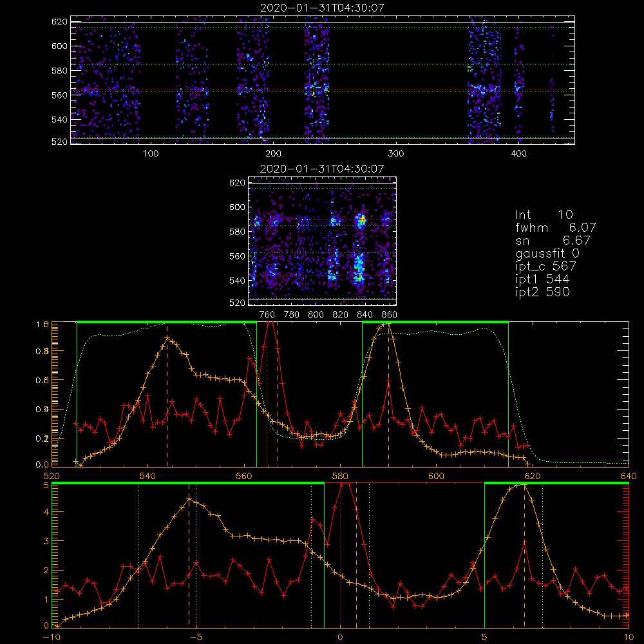Click the "ipt2 590" readout

[x=542, y=292]
